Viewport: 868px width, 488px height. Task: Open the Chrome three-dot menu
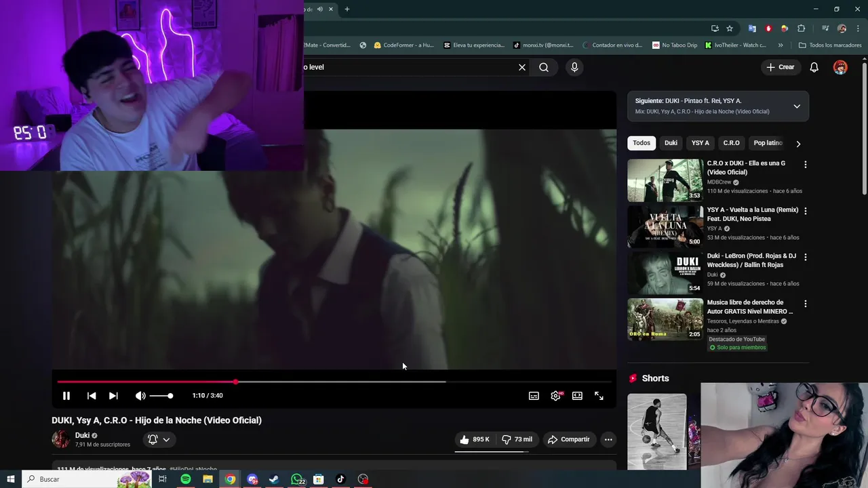point(858,28)
